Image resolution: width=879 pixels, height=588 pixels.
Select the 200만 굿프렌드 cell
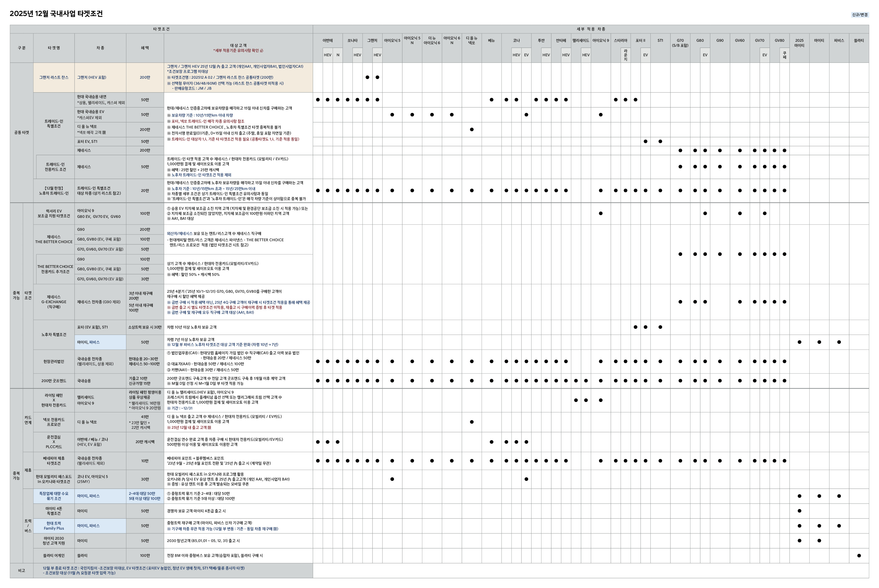coord(54,381)
